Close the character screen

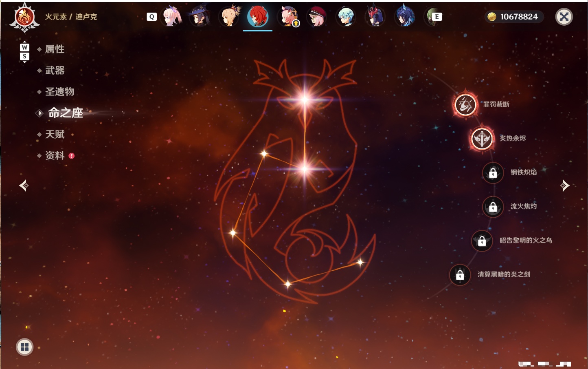[x=564, y=17]
